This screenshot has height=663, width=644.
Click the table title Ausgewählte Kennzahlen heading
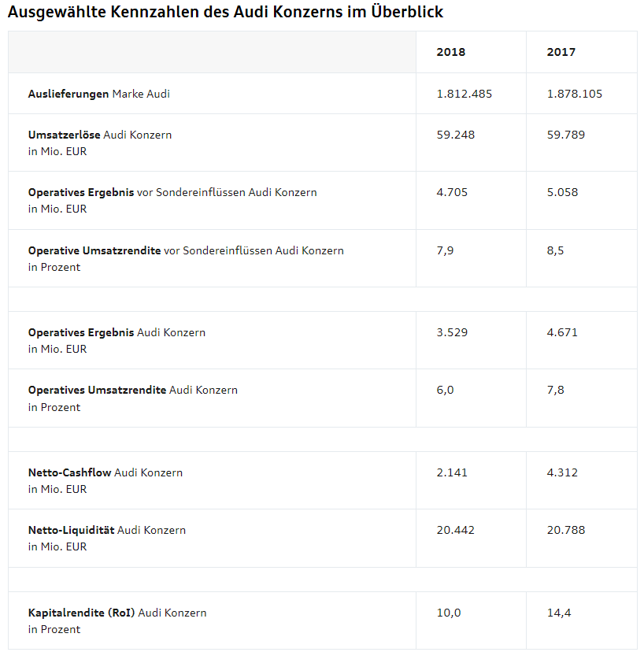pyautogui.click(x=225, y=12)
